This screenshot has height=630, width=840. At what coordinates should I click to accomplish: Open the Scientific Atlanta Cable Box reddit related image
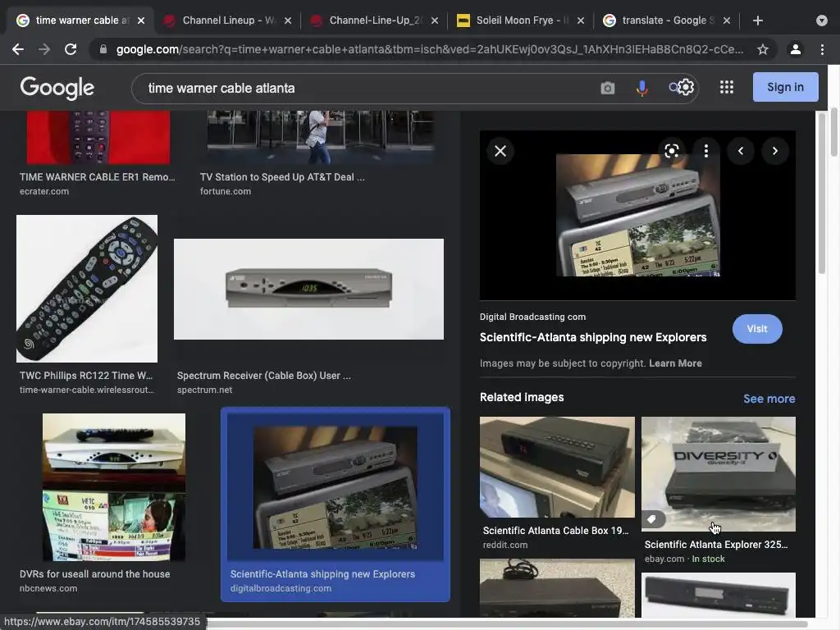[557, 467]
